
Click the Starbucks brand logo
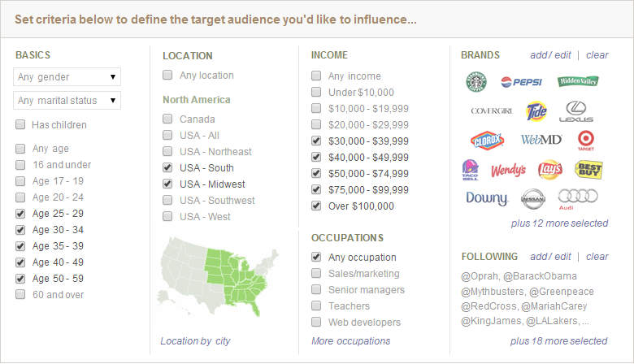click(x=476, y=82)
